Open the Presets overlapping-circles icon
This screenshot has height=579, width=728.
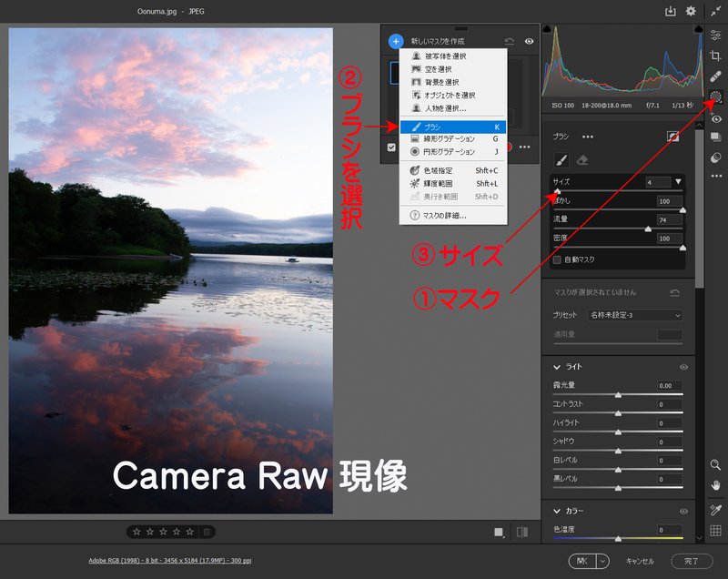(x=715, y=157)
